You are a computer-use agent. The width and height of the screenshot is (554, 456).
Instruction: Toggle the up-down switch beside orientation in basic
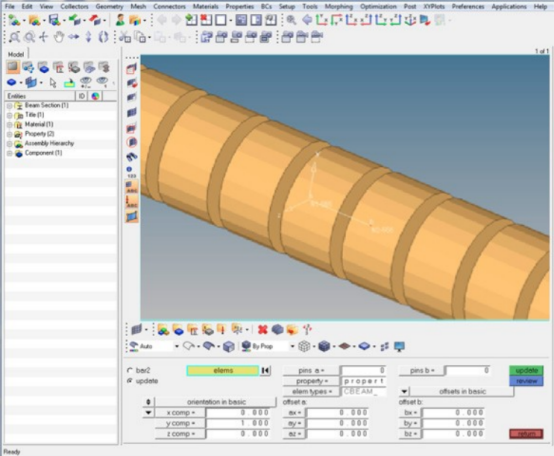148,402
